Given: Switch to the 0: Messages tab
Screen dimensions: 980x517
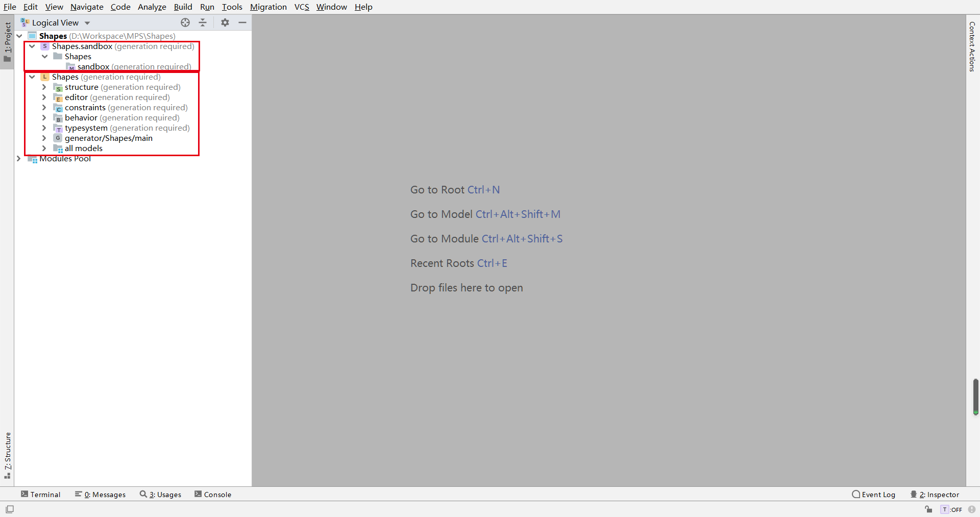Looking at the screenshot, I should point(100,495).
